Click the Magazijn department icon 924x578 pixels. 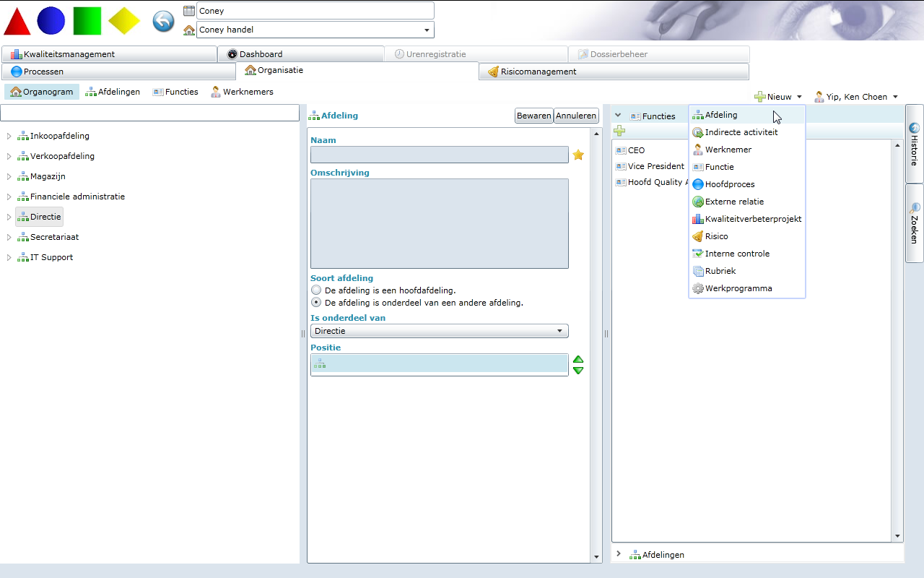pyautogui.click(x=23, y=176)
